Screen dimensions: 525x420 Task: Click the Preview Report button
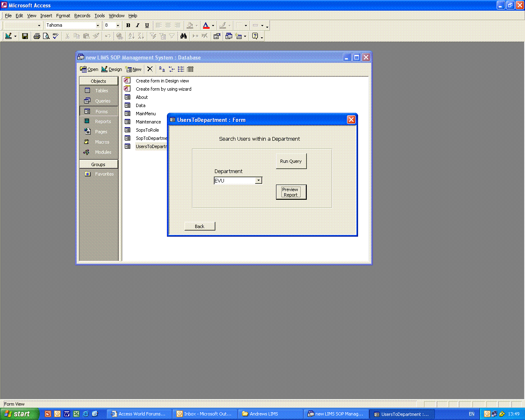tap(291, 192)
